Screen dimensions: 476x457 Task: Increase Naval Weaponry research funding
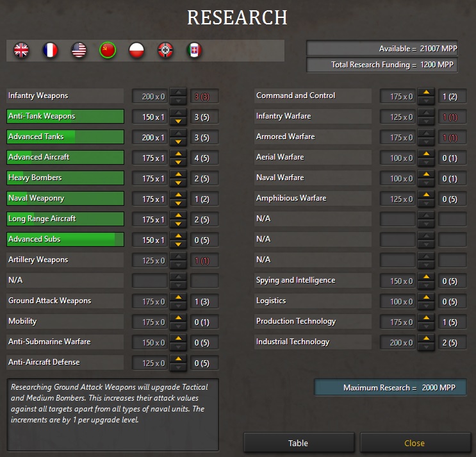pos(179,195)
